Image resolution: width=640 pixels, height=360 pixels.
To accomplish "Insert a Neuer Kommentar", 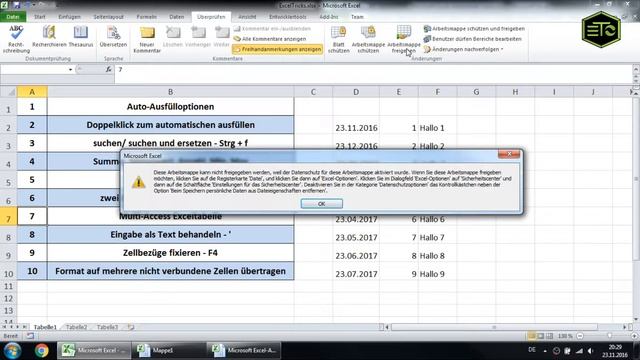I will pos(147,39).
